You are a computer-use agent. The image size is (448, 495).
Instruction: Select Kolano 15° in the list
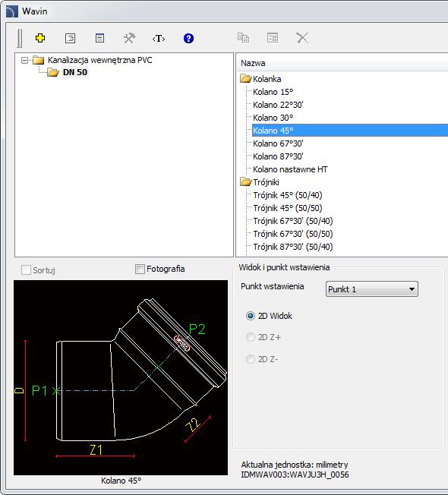(273, 92)
